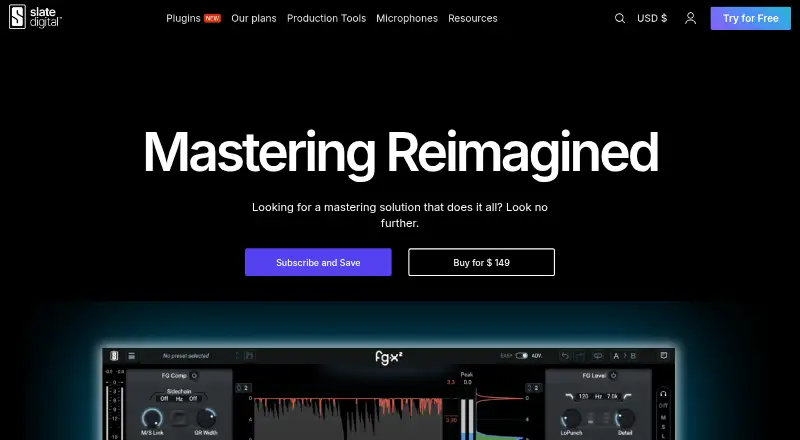Click the red 3.30 gain reduction value
The image size is (800, 440).
tap(451, 420)
